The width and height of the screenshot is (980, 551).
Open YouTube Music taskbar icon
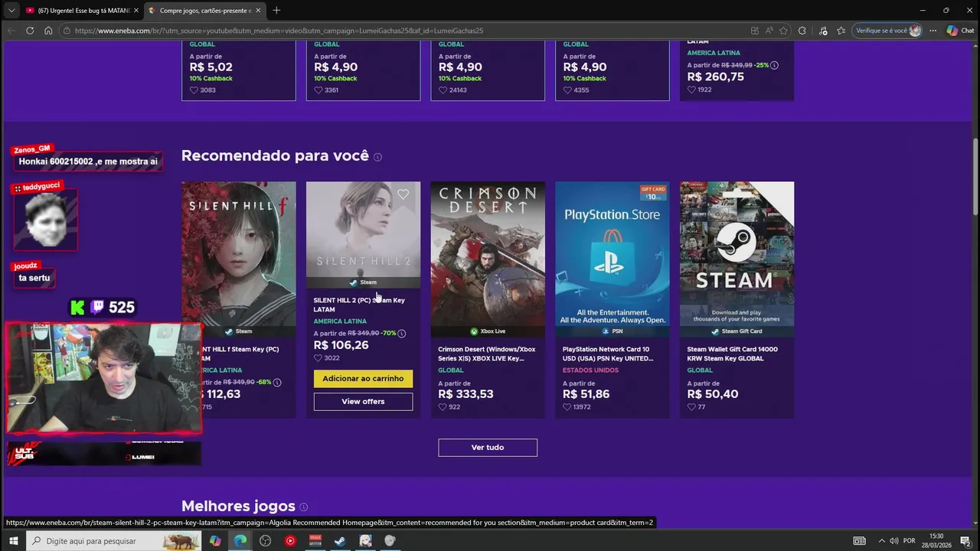click(290, 541)
